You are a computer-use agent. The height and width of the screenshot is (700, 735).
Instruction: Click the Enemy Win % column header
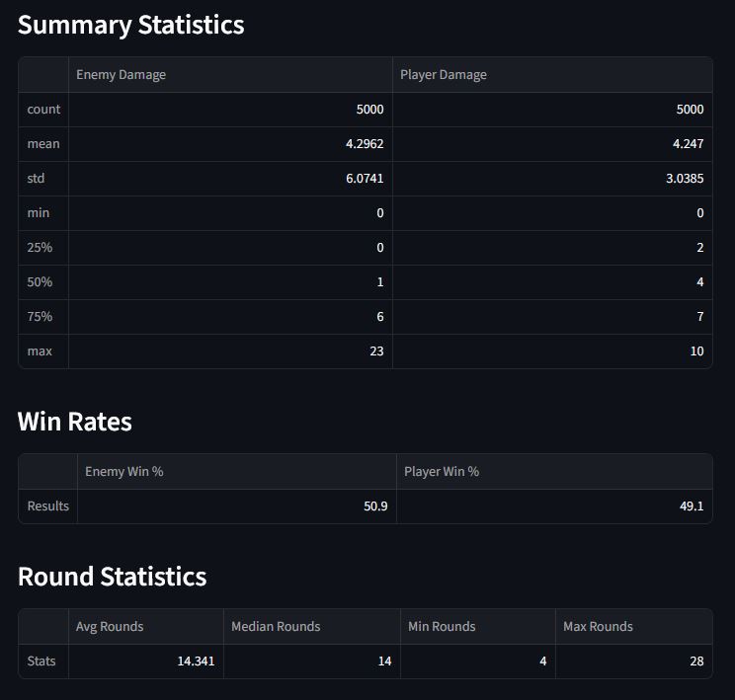(x=124, y=472)
